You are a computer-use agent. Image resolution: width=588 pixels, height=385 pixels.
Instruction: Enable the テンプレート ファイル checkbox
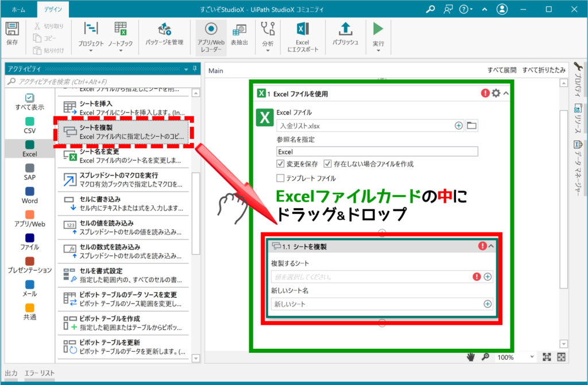280,178
